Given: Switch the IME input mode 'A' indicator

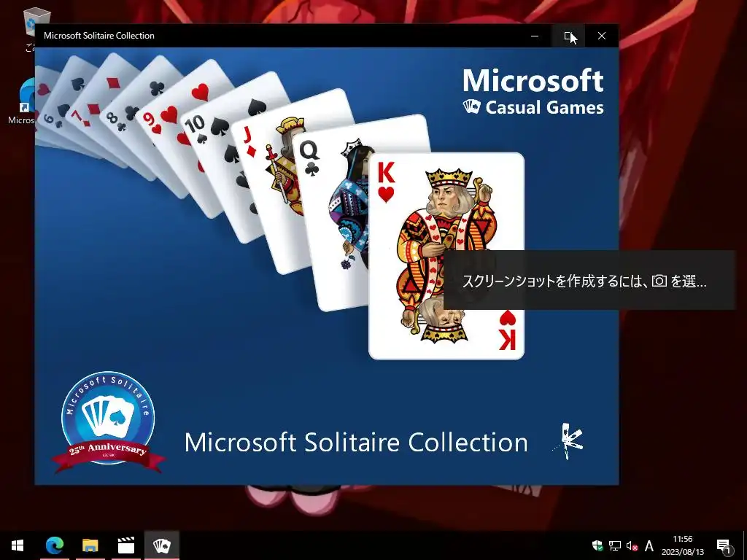Looking at the screenshot, I should click(x=649, y=545).
